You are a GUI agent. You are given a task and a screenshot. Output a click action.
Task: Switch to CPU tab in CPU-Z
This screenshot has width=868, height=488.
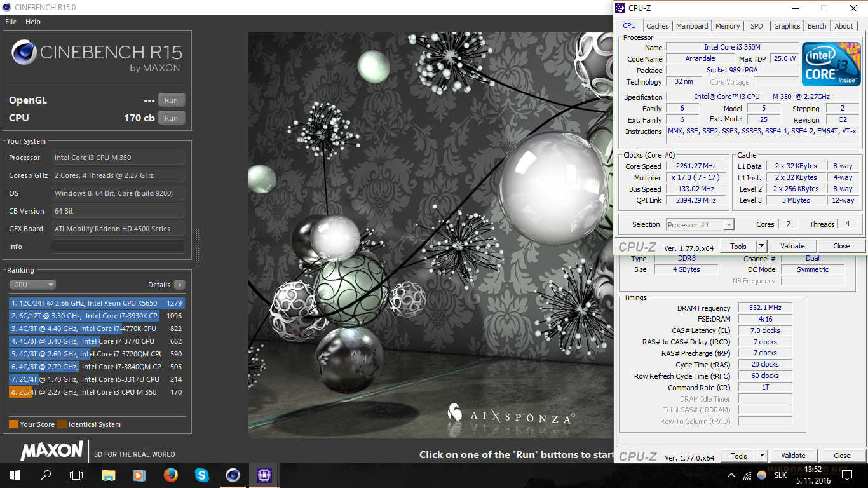pos(629,25)
